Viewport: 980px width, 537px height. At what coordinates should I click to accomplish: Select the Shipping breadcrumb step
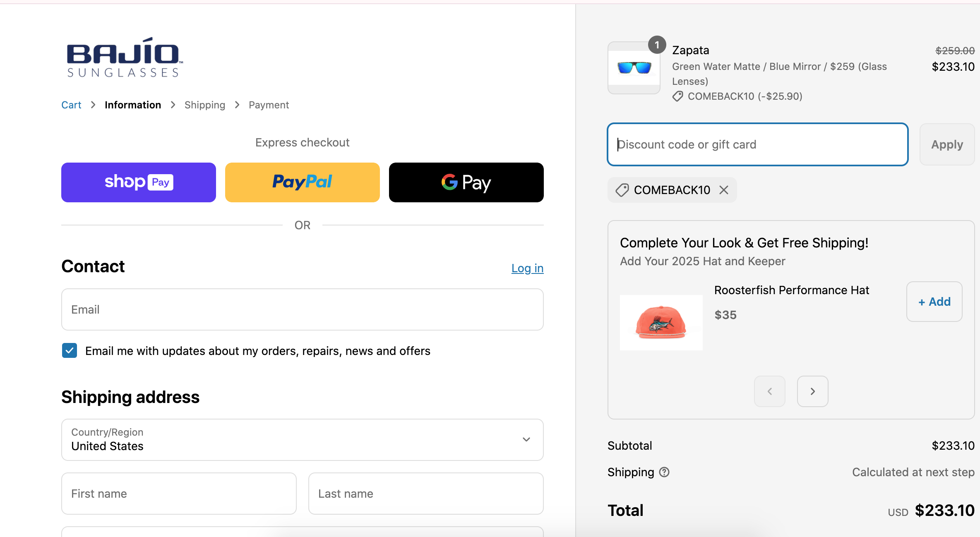[204, 105]
